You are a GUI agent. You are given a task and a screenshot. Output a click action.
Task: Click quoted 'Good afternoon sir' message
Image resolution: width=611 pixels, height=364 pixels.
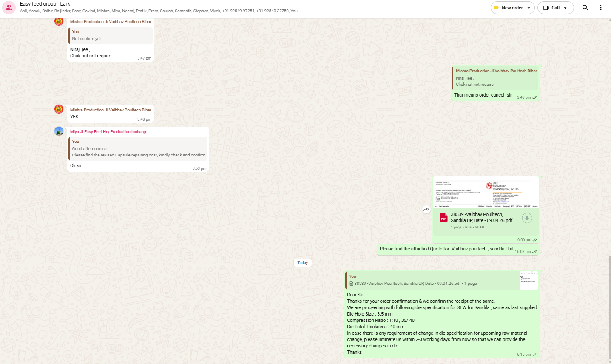tap(139, 148)
